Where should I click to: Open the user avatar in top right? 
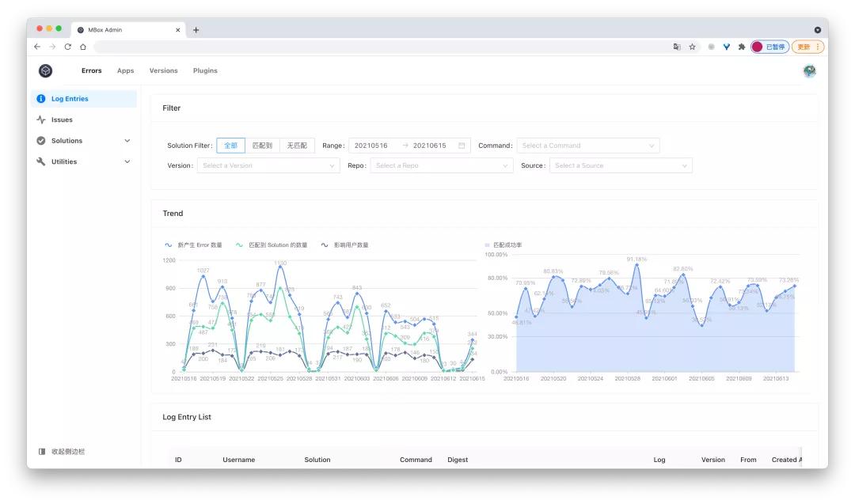(808, 70)
